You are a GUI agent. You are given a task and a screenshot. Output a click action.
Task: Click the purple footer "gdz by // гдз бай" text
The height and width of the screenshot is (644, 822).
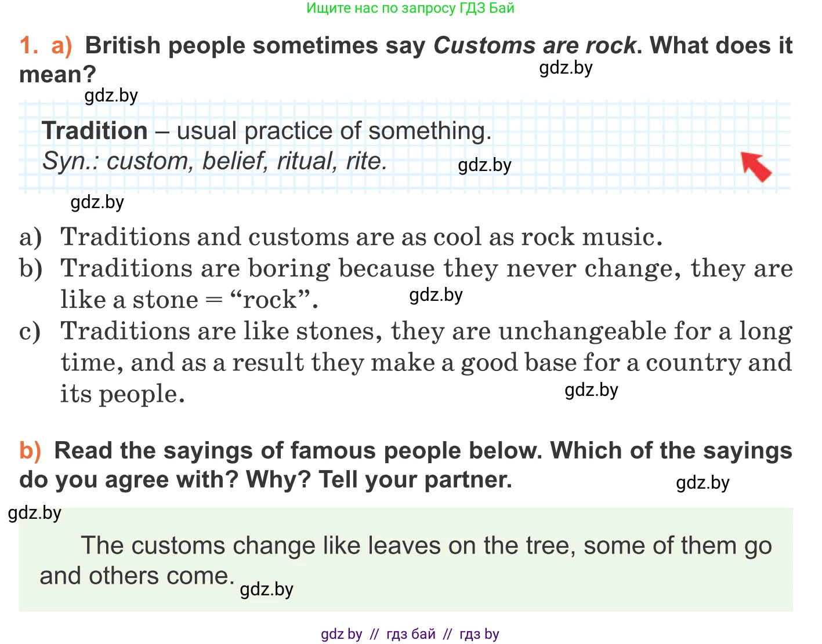[x=410, y=634]
